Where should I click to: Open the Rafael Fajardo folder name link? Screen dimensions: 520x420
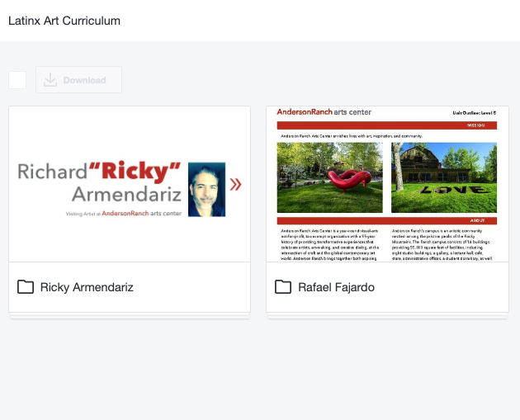point(338,287)
